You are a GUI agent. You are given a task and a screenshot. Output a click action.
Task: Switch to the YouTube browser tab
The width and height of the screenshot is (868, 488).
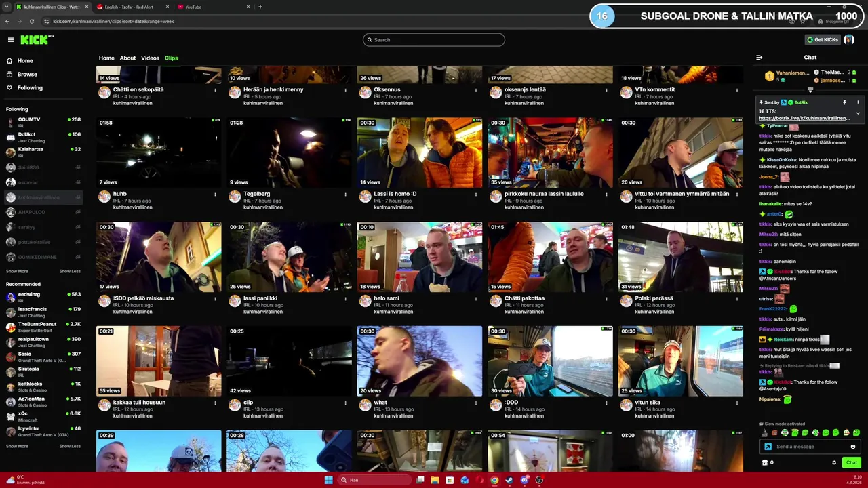tap(212, 7)
